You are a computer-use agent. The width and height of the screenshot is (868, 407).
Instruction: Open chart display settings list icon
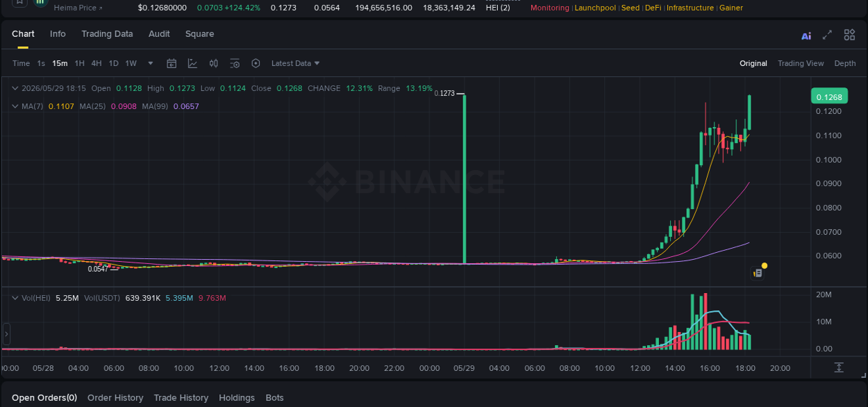pyautogui.click(x=235, y=63)
